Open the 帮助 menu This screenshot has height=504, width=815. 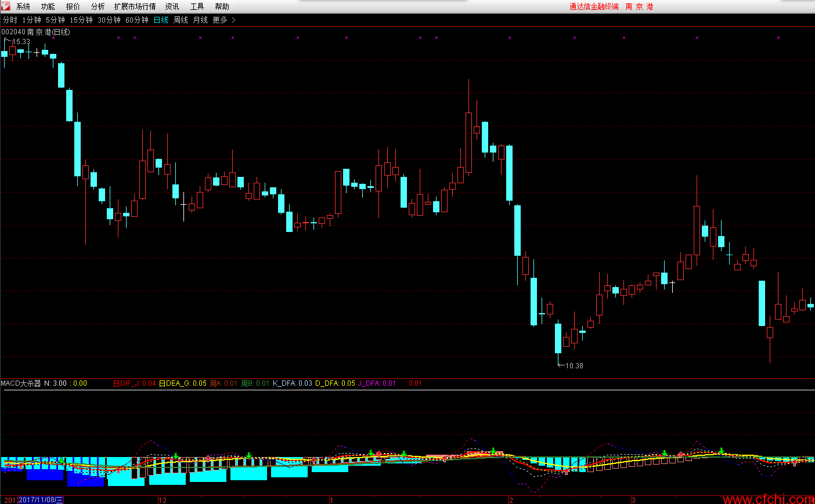tap(222, 6)
